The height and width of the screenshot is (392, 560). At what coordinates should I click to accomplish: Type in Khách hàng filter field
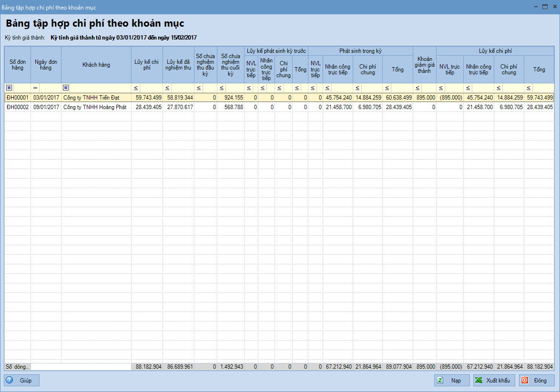tap(100, 88)
